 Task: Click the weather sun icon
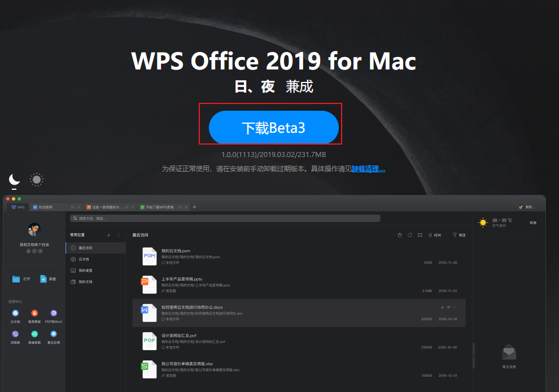(483, 223)
